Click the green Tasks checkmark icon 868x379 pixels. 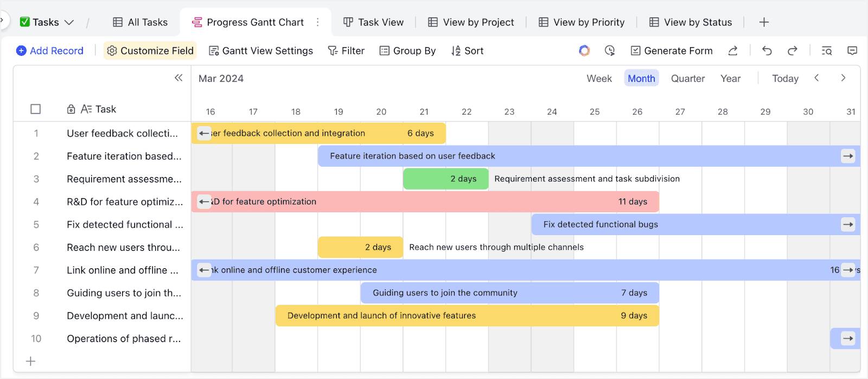(25, 22)
